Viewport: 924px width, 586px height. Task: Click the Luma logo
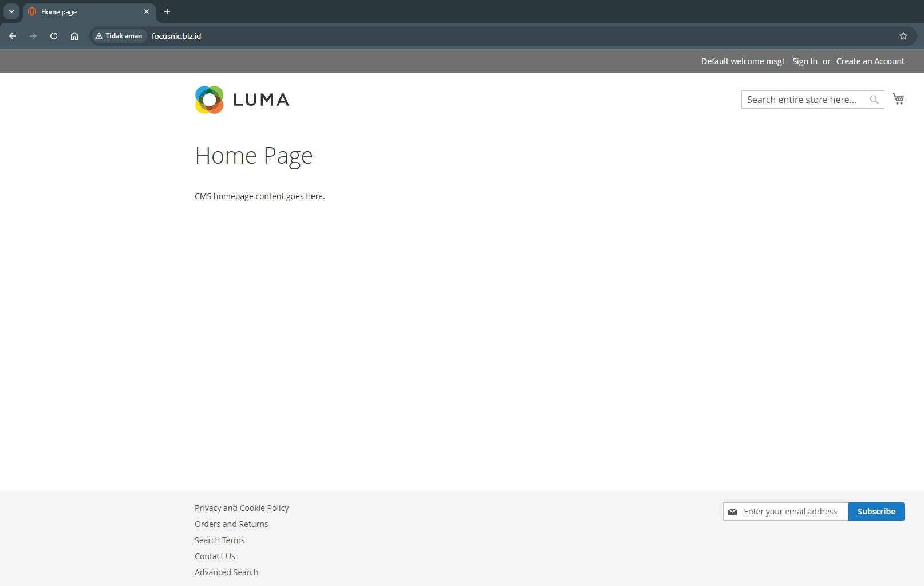tap(242, 100)
